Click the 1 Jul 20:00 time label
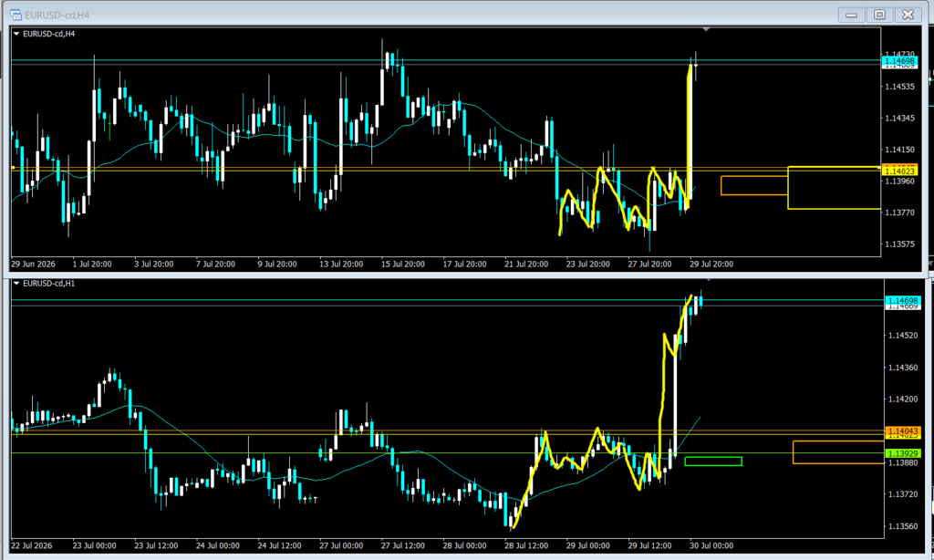 pyautogui.click(x=92, y=264)
